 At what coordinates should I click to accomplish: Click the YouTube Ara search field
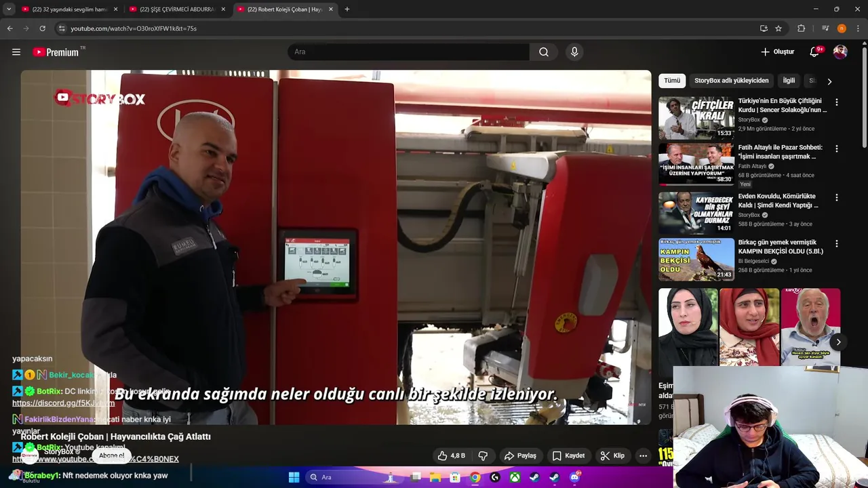coord(409,52)
